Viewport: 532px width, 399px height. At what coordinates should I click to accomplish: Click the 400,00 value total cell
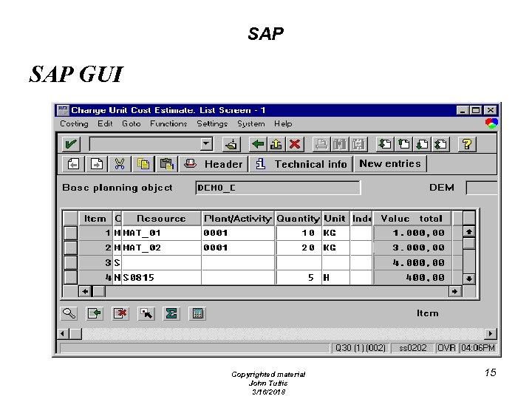pyautogui.click(x=412, y=278)
